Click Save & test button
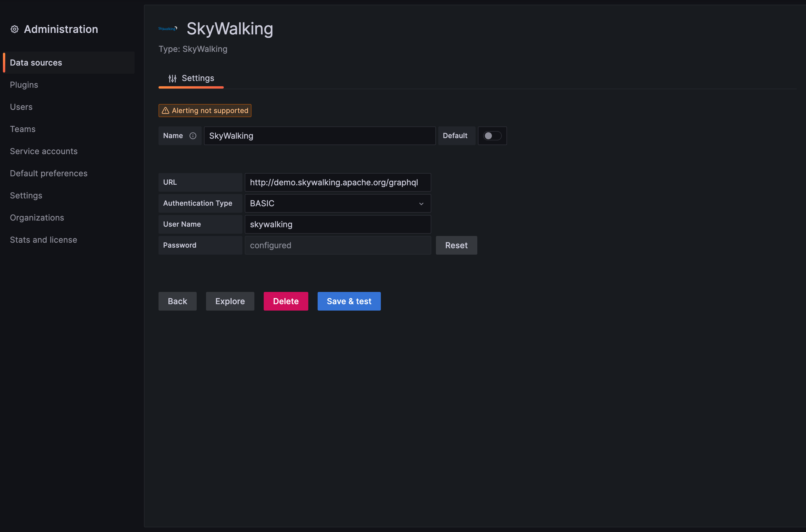Screen dimensions: 806x532 [349, 301]
